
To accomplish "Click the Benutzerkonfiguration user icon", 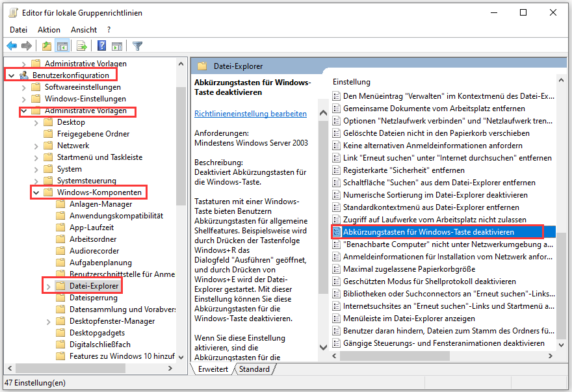I will pos(24,75).
